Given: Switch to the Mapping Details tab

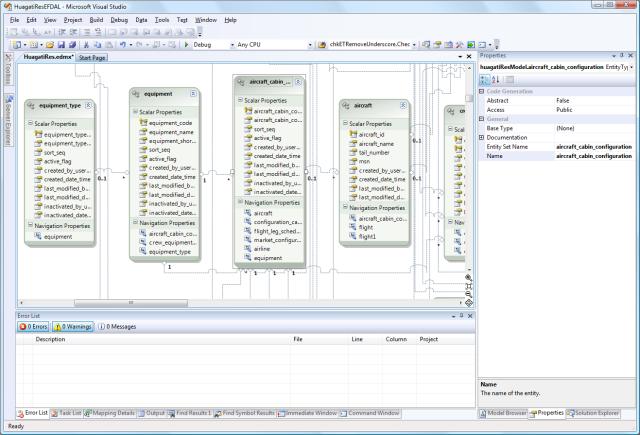Looking at the screenshot, I should [x=109, y=413].
